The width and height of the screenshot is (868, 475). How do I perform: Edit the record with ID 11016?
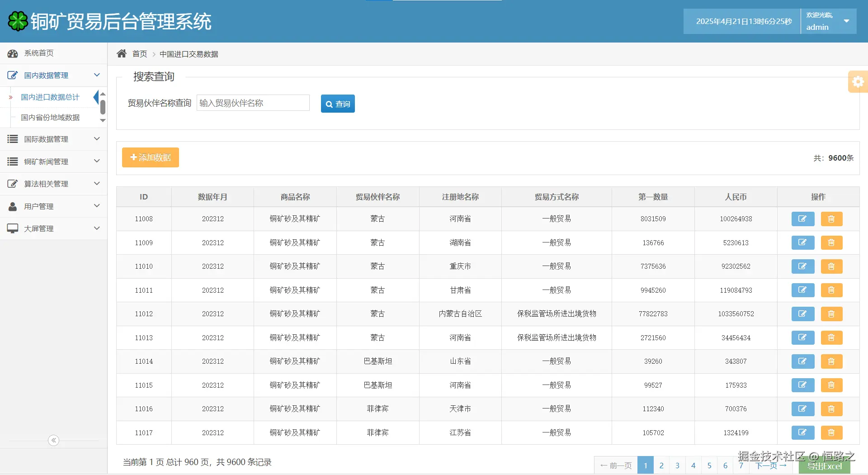pos(802,409)
